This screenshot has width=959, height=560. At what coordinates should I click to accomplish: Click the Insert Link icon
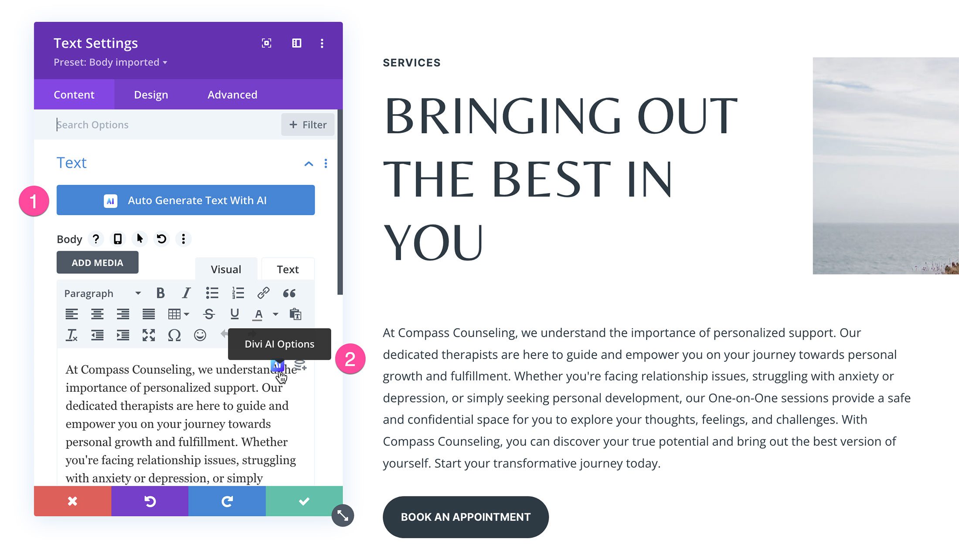(x=263, y=293)
